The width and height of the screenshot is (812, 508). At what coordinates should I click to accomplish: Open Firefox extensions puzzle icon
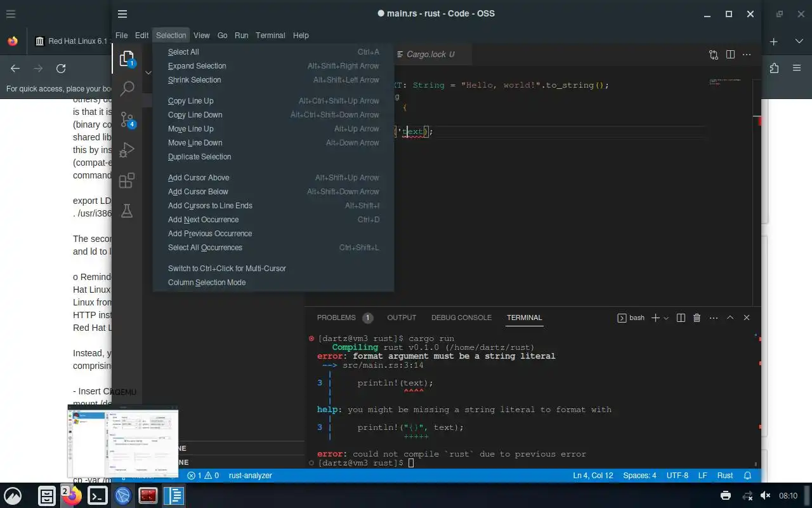coord(774,69)
